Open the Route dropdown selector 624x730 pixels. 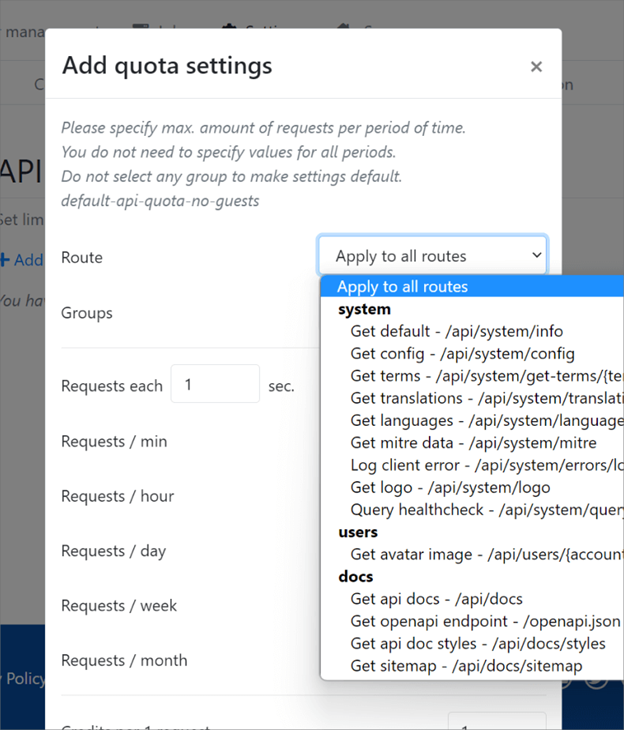click(x=432, y=256)
